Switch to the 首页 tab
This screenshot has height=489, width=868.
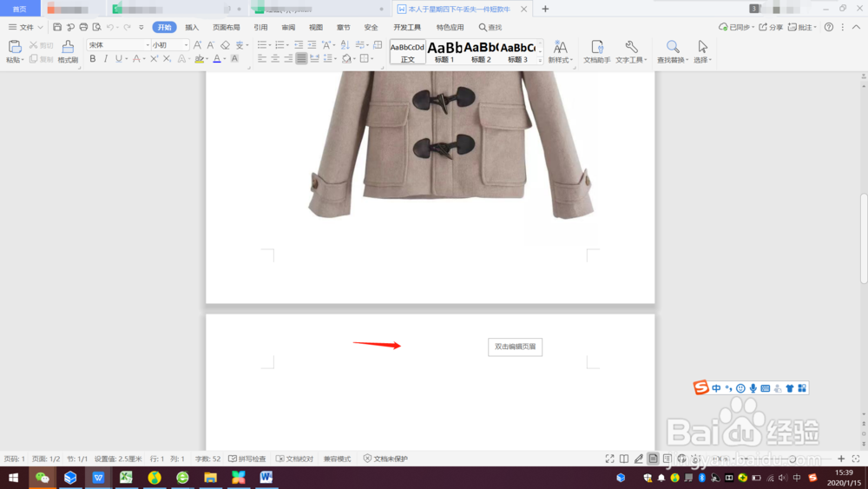click(x=19, y=9)
